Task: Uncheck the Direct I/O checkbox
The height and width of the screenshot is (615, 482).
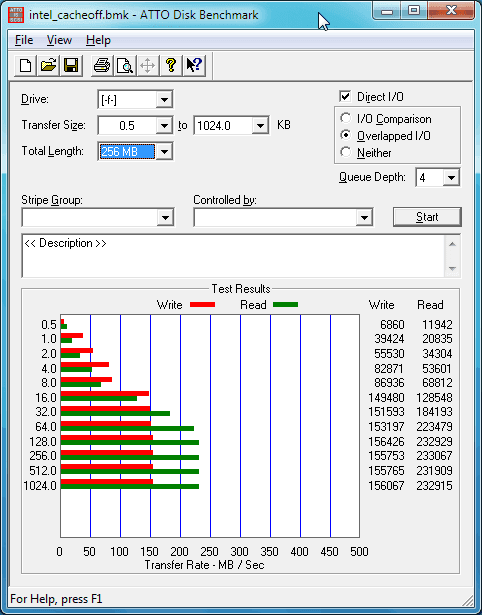Action: [345, 96]
